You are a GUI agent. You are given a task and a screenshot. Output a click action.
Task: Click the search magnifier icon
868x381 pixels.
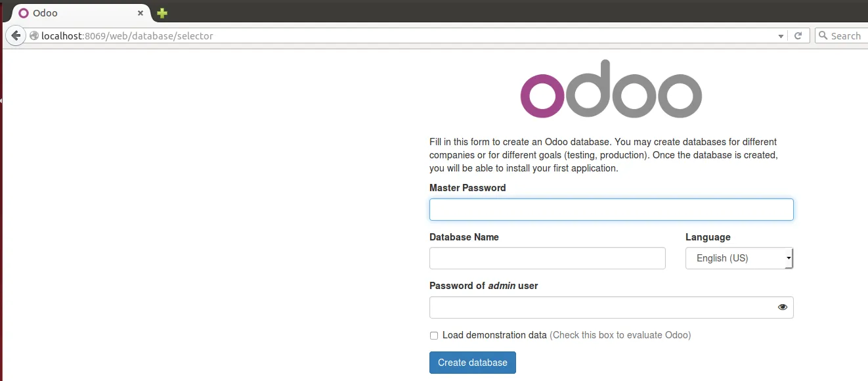click(x=823, y=35)
